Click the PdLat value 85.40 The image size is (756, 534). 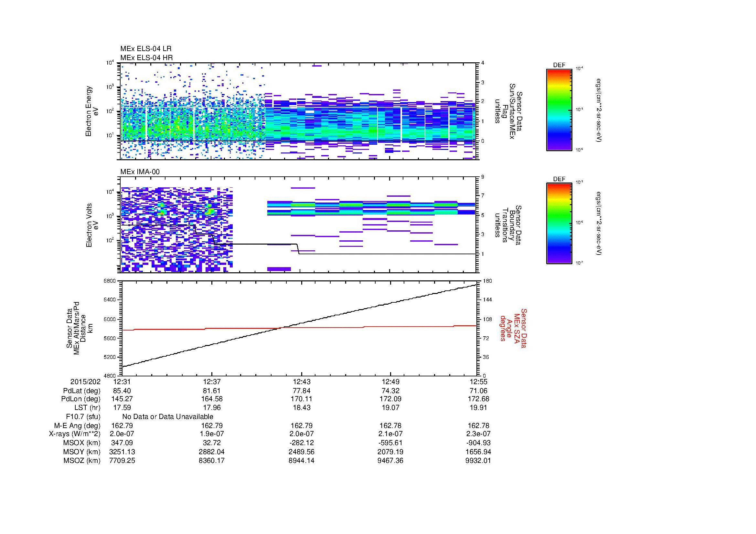(122, 391)
